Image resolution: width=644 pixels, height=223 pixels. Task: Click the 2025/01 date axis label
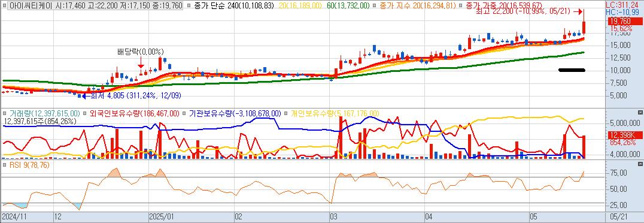coord(161,216)
